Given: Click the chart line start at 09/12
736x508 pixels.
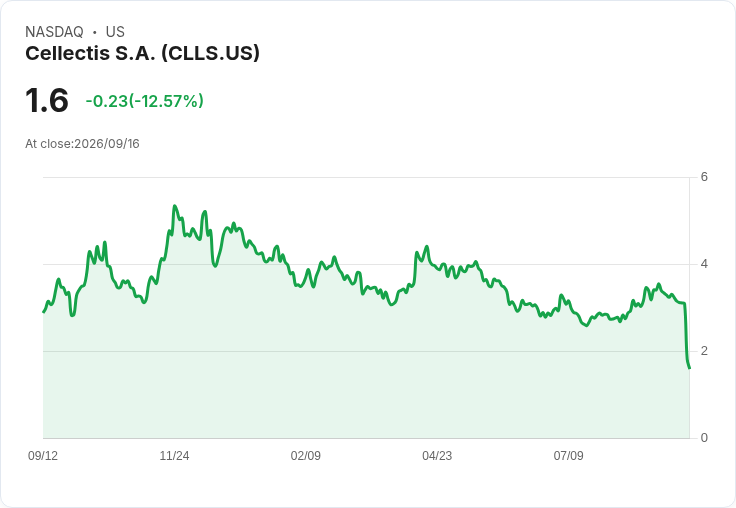Looking at the screenshot, I should [x=44, y=312].
